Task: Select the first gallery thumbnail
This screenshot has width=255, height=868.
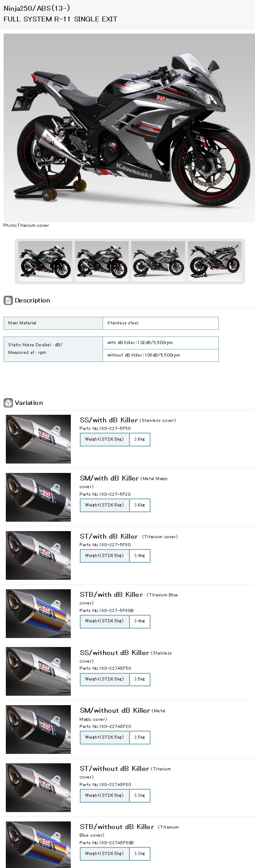Action: [x=45, y=261]
